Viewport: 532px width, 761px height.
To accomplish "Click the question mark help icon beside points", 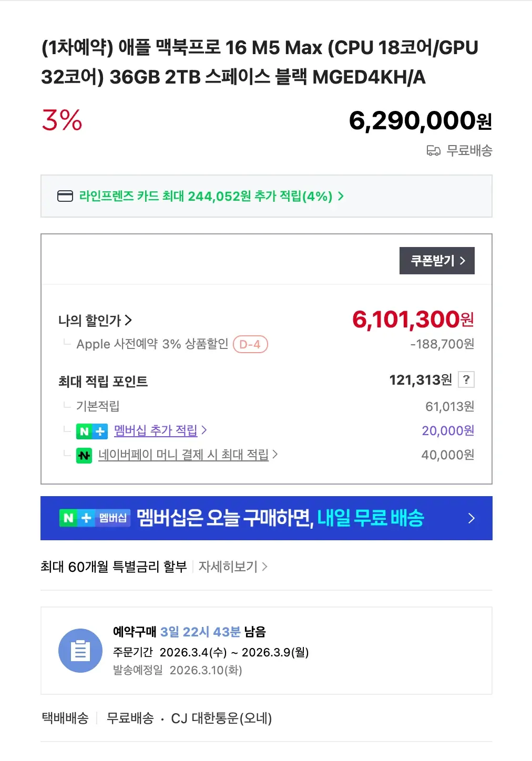I will [466, 379].
